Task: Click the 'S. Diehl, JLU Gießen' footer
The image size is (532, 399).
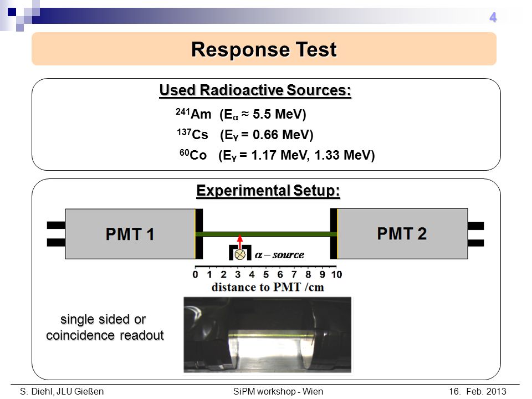Action: click(x=62, y=391)
